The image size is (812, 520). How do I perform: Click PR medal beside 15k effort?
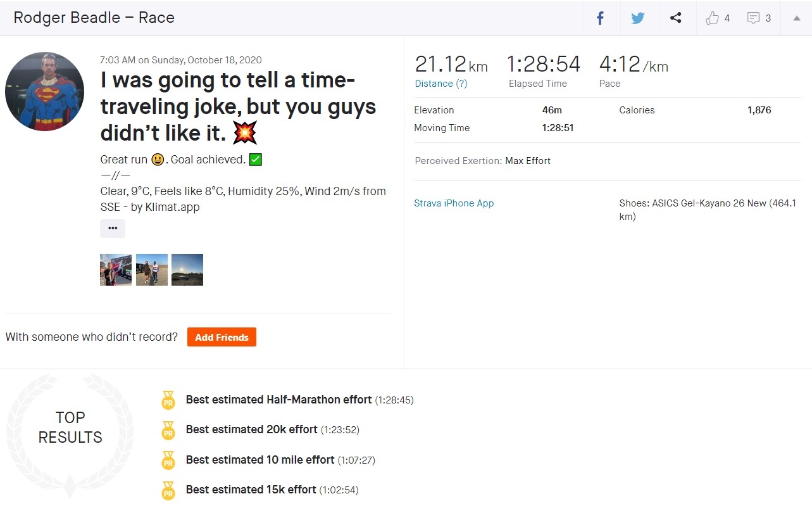pos(168,491)
